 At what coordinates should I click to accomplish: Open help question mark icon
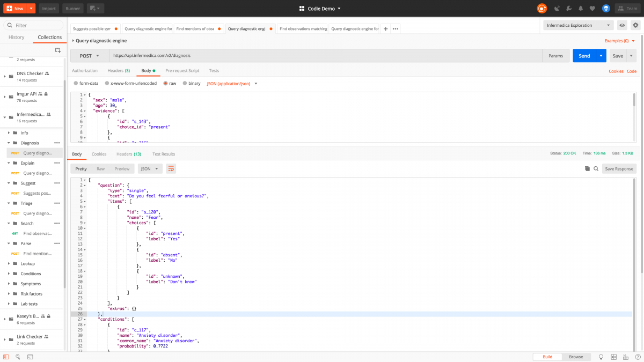pos(636,357)
